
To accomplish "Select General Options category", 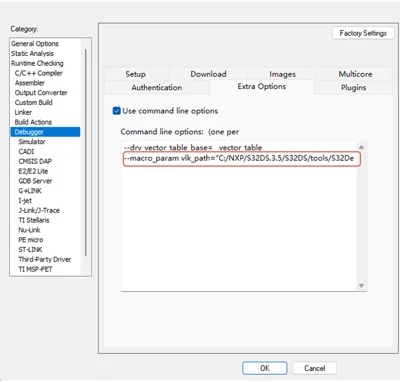I will pos(35,44).
